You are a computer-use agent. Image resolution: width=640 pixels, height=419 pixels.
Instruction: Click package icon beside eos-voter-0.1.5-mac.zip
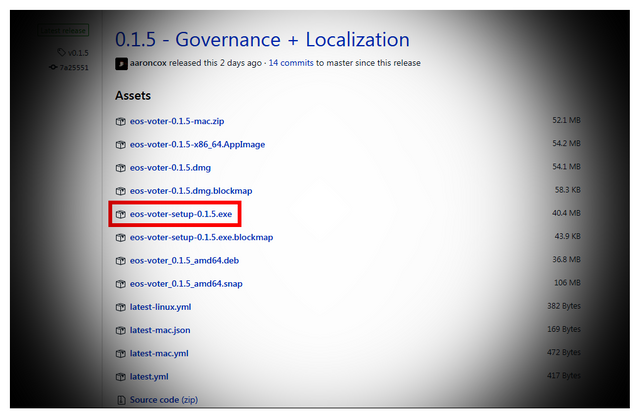[120, 122]
